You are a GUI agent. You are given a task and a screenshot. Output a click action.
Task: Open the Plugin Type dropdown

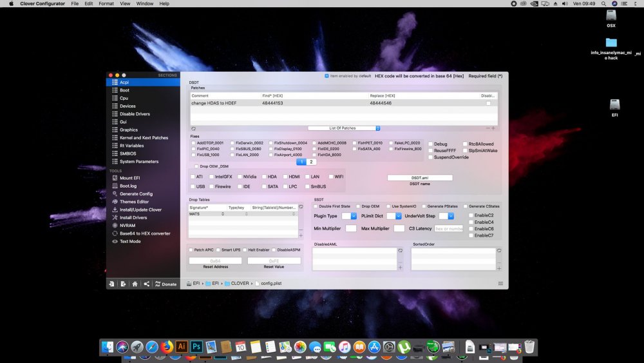(349, 216)
